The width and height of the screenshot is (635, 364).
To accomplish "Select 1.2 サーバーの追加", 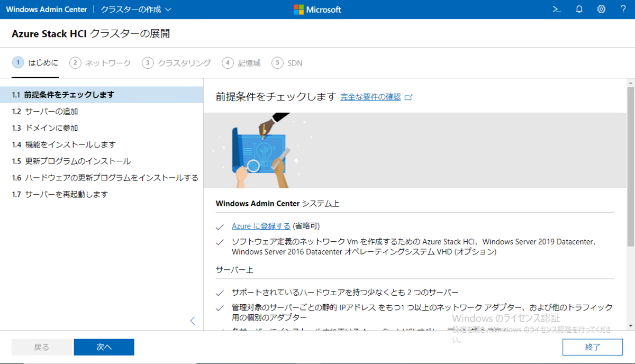I will pyautogui.click(x=102, y=111).
